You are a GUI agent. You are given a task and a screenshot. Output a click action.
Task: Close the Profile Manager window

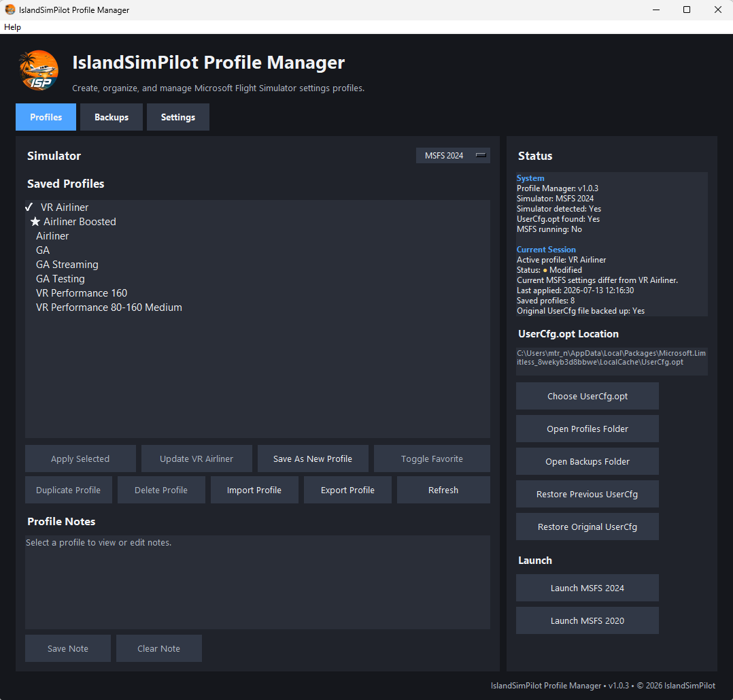(x=718, y=10)
